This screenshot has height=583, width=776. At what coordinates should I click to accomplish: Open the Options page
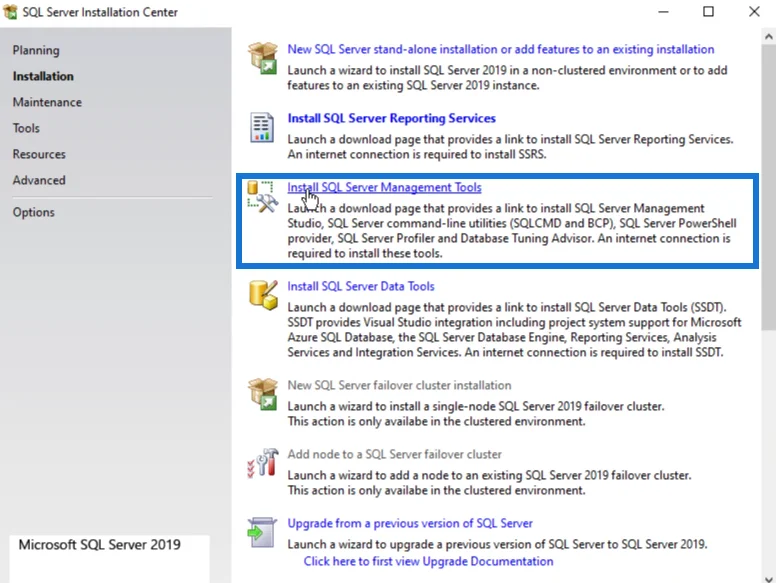pos(34,212)
